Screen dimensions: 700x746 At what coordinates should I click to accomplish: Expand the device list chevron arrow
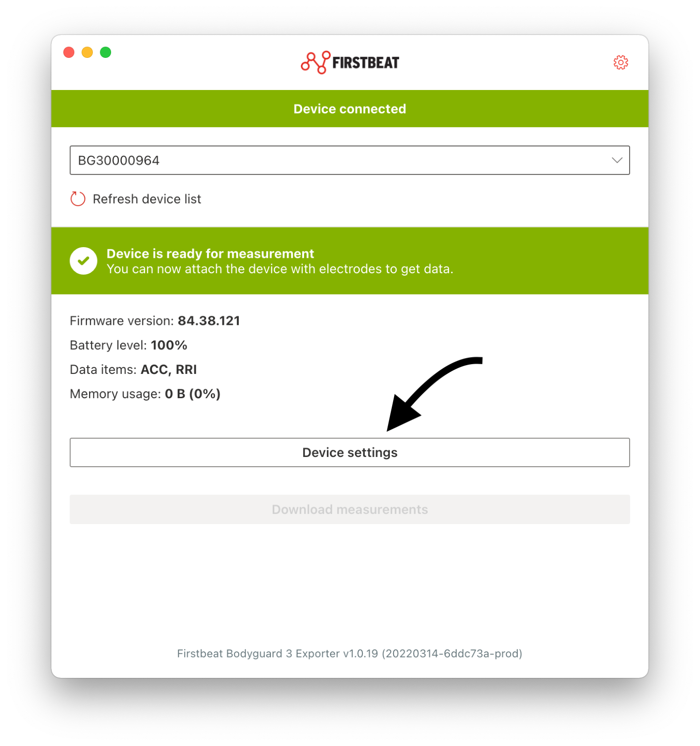click(x=617, y=160)
